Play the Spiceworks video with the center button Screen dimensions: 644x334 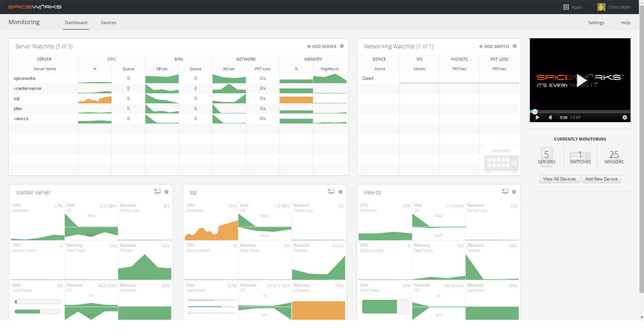pos(581,80)
